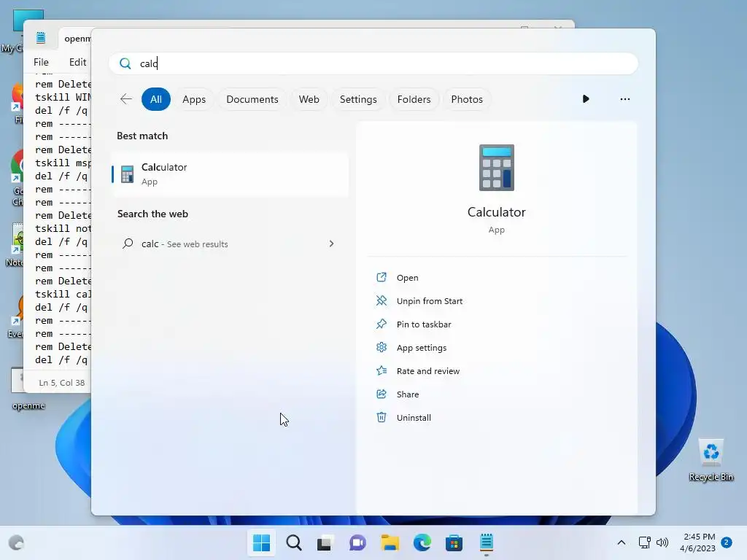Image resolution: width=747 pixels, height=560 pixels.
Task: Click the taskbar Search icon
Action: (293, 542)
